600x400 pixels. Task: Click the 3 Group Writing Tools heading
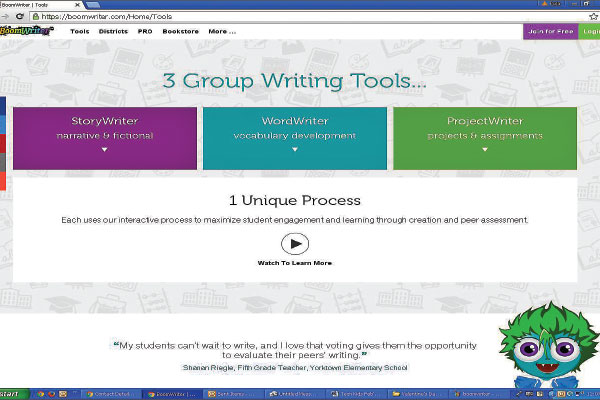(x=295, y=81)
